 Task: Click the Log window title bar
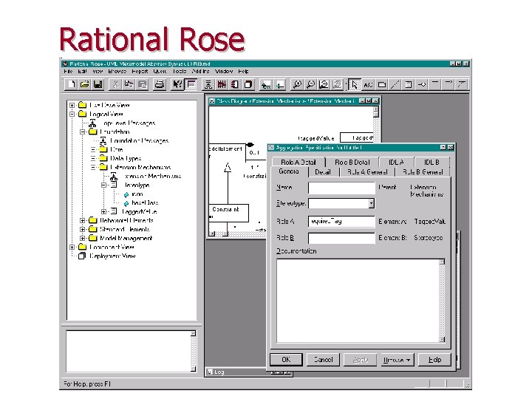tap(249, 372)
